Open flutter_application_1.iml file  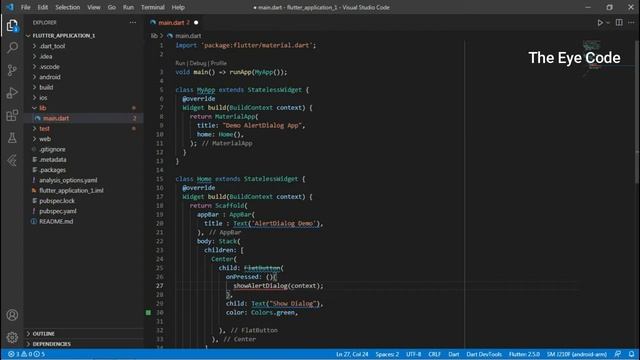(x=71, y=191)
